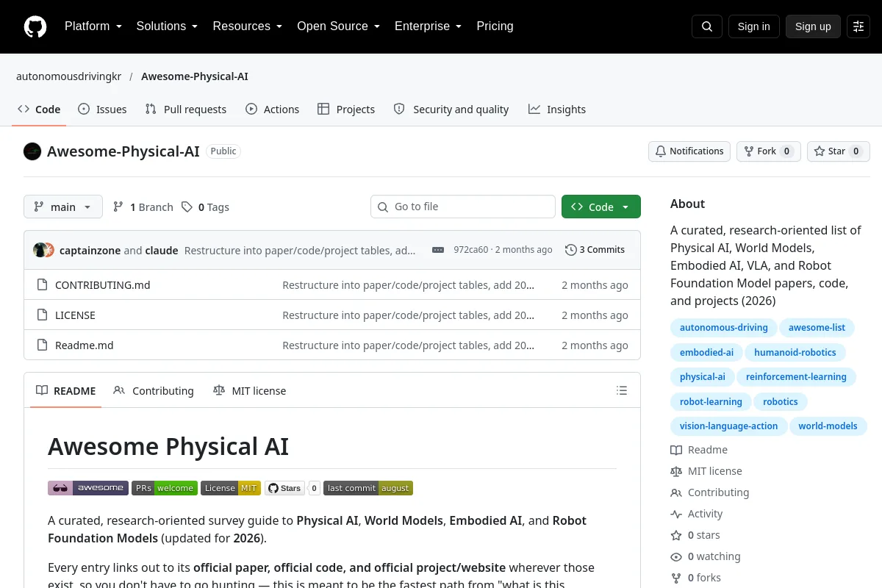Click the awesome badge
The height and width of the screenshot is (588, 882).
(88, 488)
